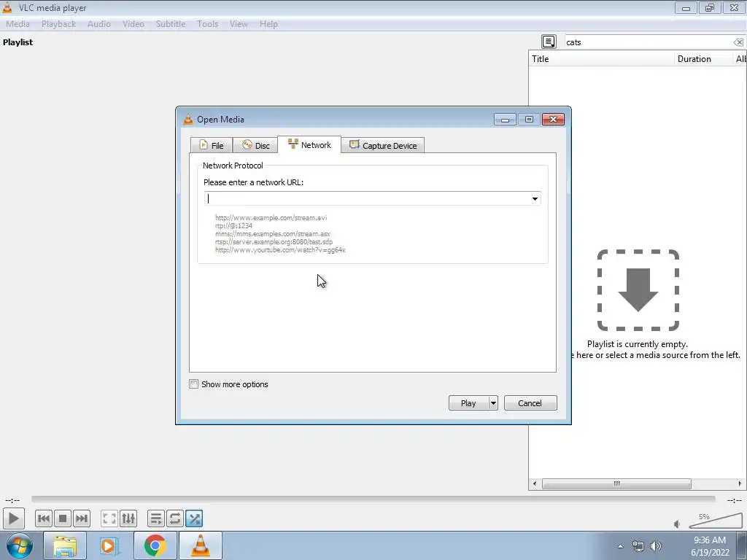Enable Show more options checkbox
The height and width of the screenshot is (560, 747).
click(193, 384)
